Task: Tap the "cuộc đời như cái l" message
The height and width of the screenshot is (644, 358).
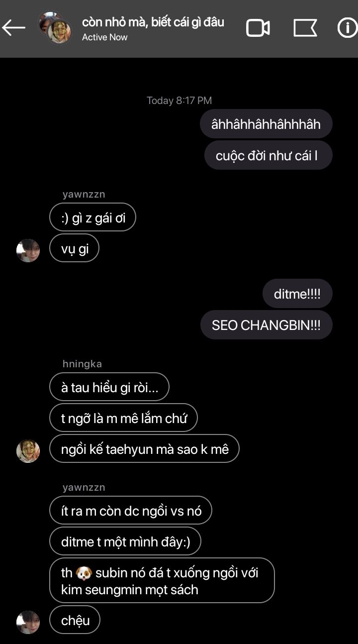Action: point(268,155)
